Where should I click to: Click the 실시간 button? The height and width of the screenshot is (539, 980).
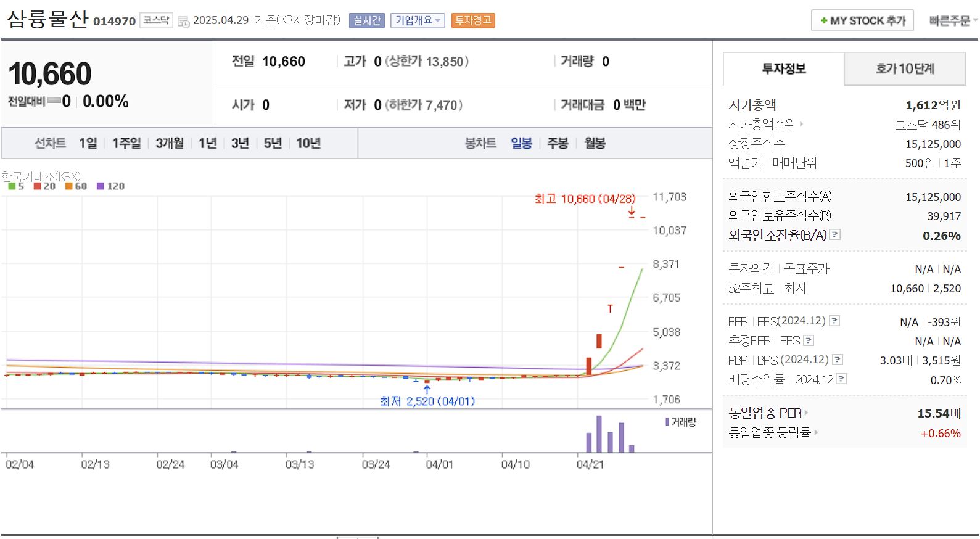click(x=367, y=20)
